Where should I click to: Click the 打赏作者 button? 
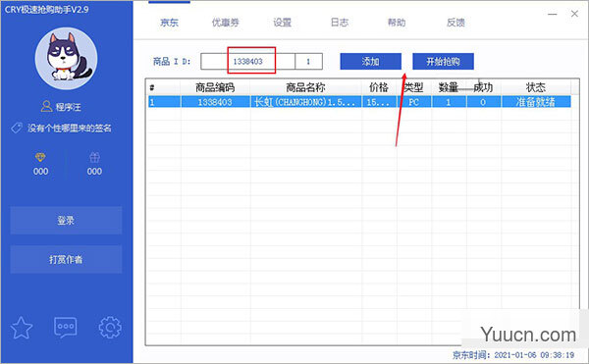[66, 259]
